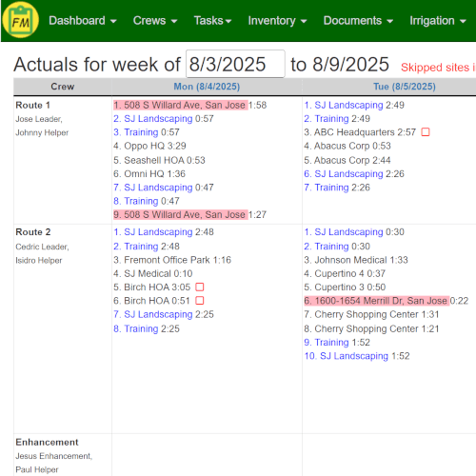Click the Cupertino 4 0:37 entry
The height and width of the screenshot is (476, 476).
345,273
